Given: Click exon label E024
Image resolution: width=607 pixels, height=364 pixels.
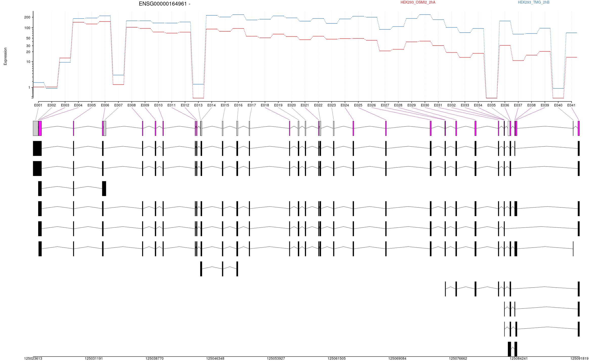Looking at the screenshot, I should pos(345,105).
